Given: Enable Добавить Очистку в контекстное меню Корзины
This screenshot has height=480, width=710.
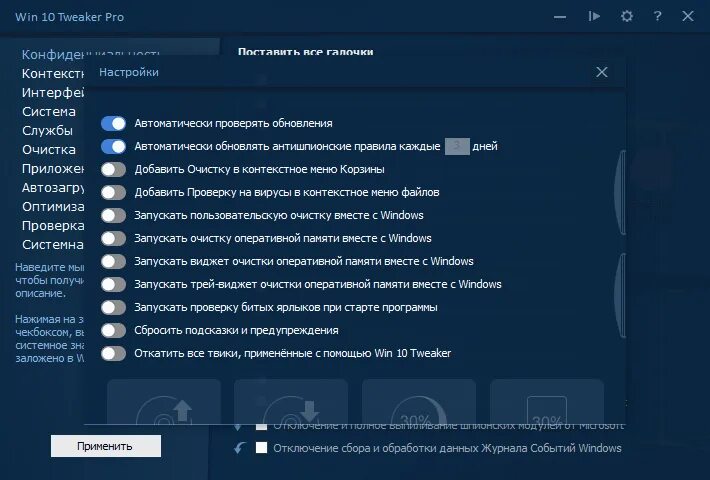Looking at the screenshot, I should (x=113, y=169).
